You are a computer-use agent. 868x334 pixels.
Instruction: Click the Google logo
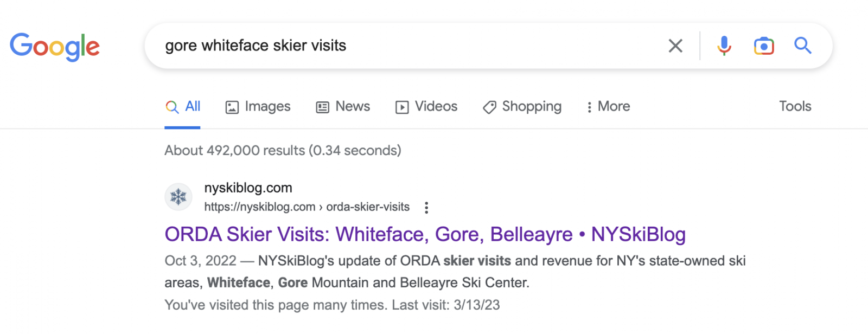55,47
